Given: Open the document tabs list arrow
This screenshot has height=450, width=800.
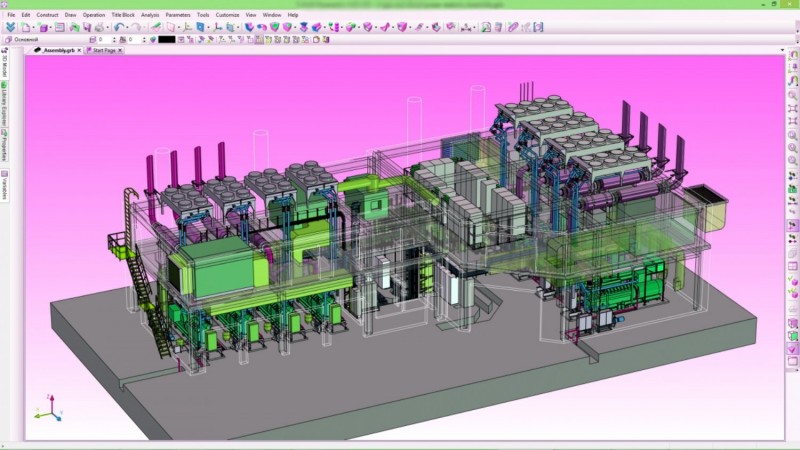Looking at the screenshot, I should [782, 50].
